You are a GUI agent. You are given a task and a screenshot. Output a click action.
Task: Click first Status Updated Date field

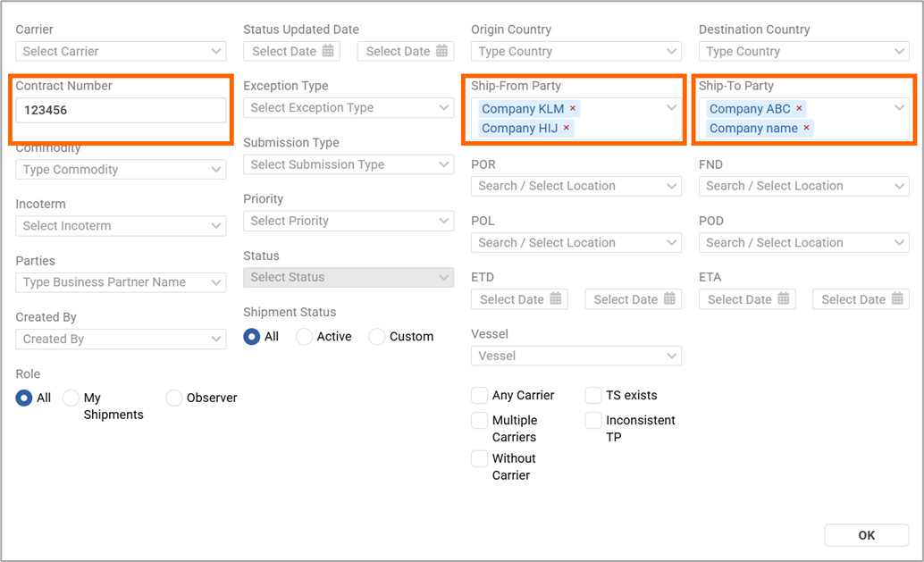pos(291,51)
